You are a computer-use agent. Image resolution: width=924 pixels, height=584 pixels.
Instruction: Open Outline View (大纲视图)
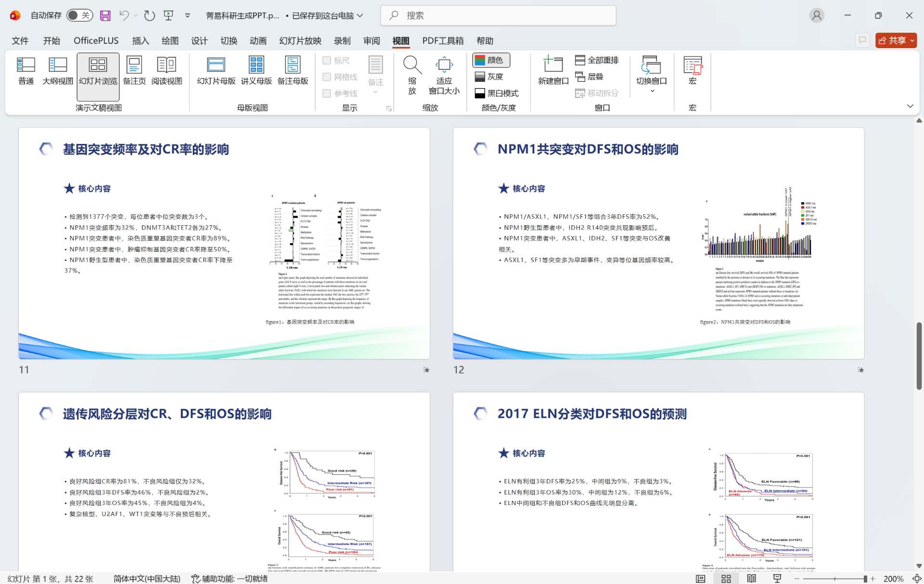tap(58, 71)
